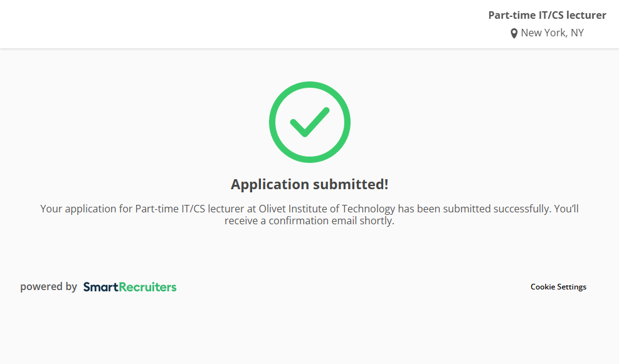Open the SmartRecruiters logo link

pyautogui.click(x=130, y=287)
